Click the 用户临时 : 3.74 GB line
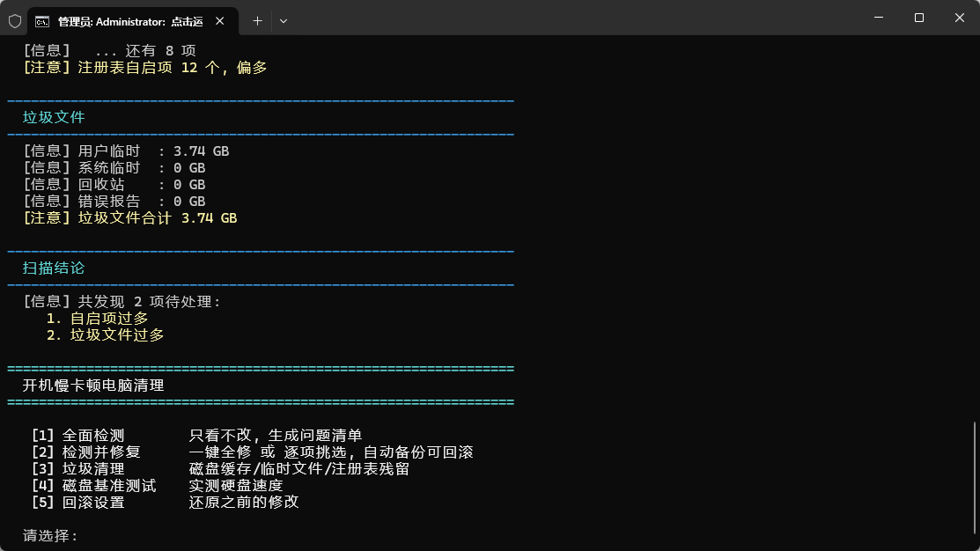This screenshot has height=551, width=980. point(126,151)
